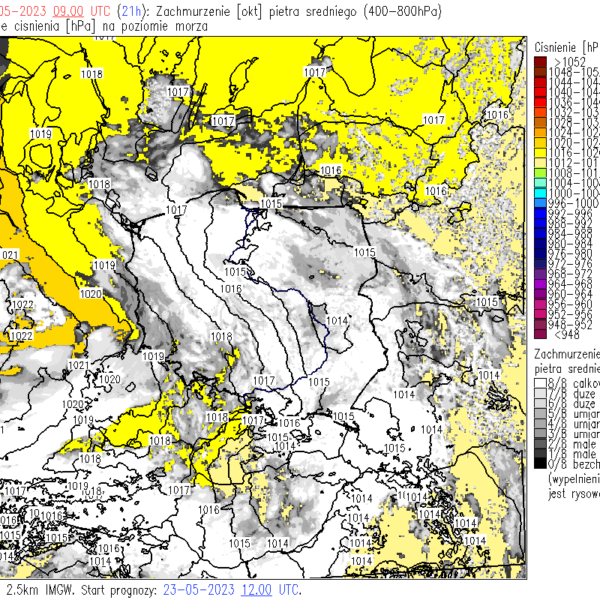
Task: Click the blue '21h' lead time
Action: point(131,11)
